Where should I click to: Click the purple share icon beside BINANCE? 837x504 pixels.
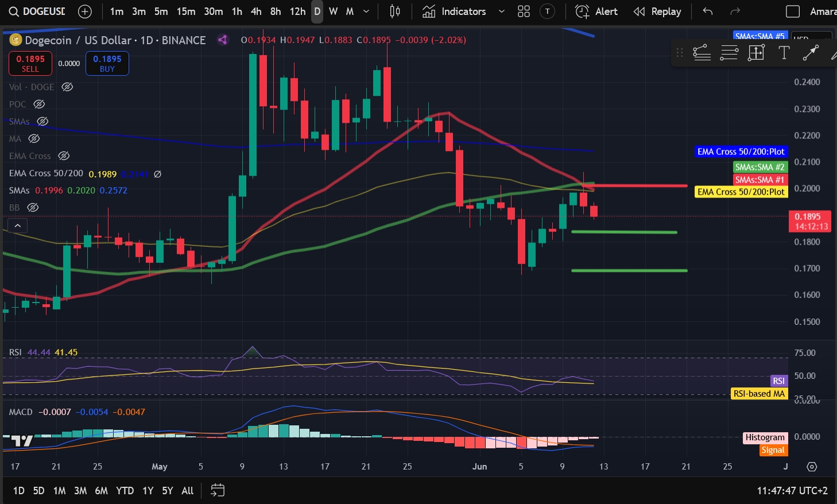click(x=223, y=40)
